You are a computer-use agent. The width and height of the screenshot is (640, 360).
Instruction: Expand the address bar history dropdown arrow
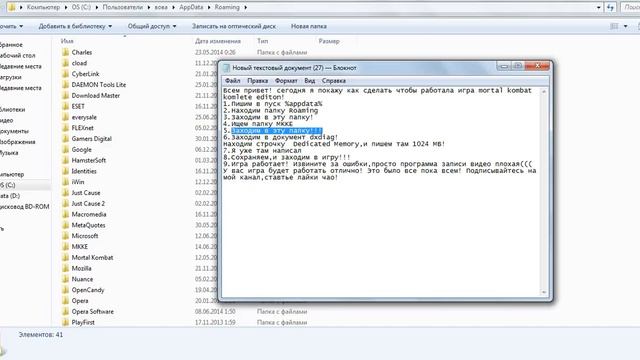pyautogui.click(x=599, y=7)
